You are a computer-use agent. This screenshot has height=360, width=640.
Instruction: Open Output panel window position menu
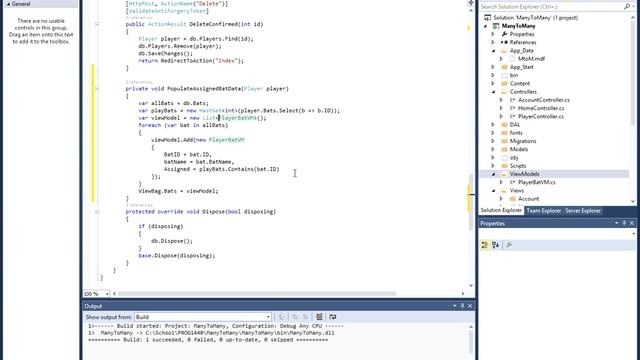pos(455,306)
